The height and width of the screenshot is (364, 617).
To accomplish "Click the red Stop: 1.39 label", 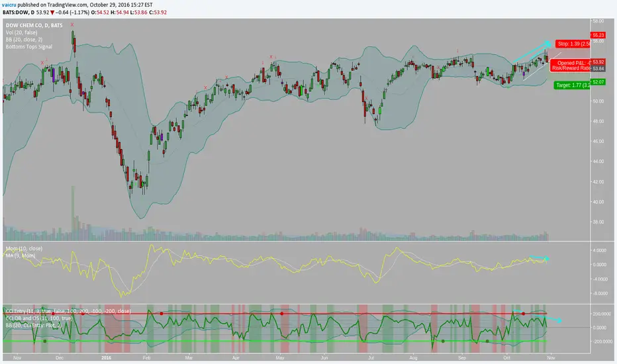I will tap(573, 44).
